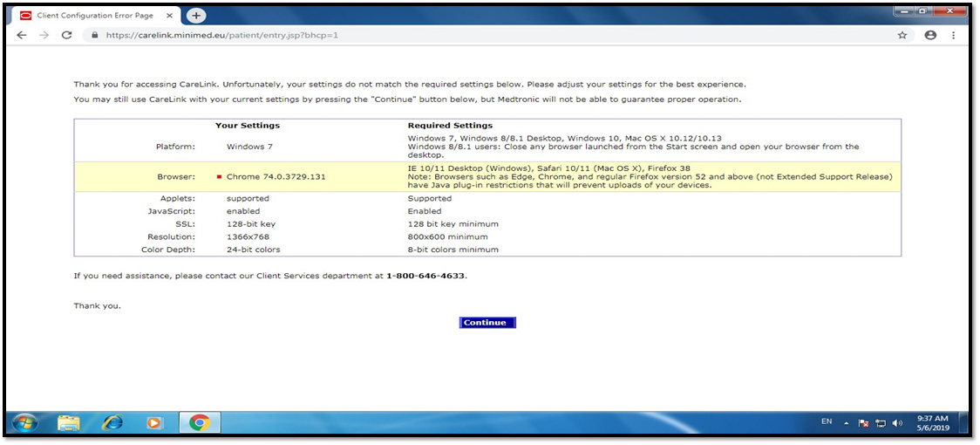Screen dimensions: 980x445
Task: Open Windows Explorer from the taskbar
Action: (x=69, y=423)
